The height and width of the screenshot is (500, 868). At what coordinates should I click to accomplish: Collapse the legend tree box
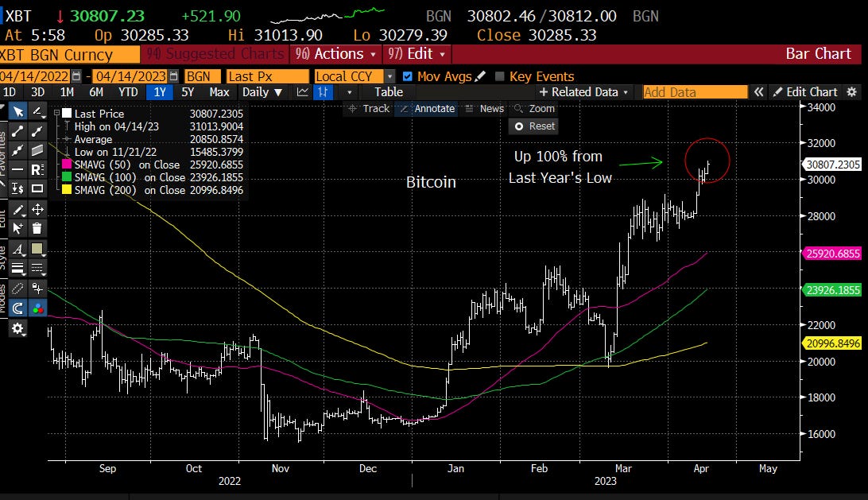click(x=56, y=113)
